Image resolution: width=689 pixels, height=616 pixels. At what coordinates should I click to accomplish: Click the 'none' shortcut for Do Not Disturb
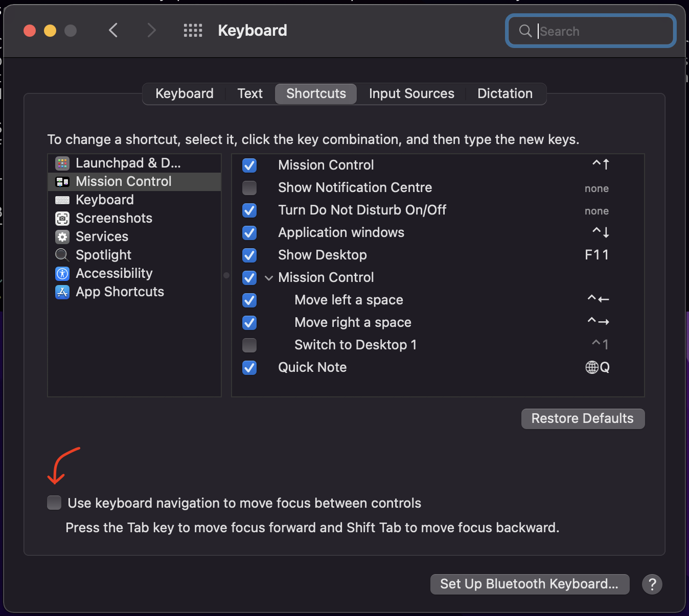pos(596,211)
